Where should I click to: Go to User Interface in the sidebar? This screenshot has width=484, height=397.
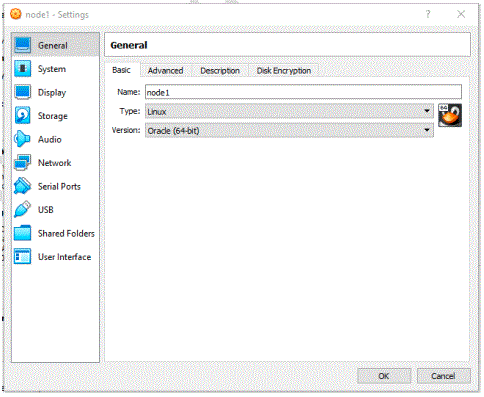pos(56,257)
